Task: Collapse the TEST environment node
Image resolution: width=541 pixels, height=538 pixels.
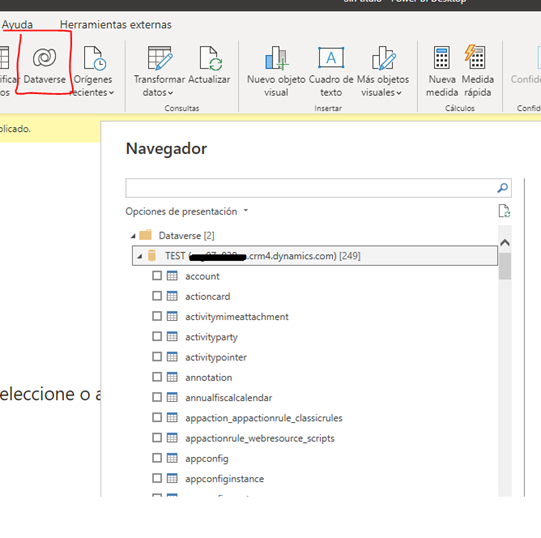Action: click(x=139, y=256)
